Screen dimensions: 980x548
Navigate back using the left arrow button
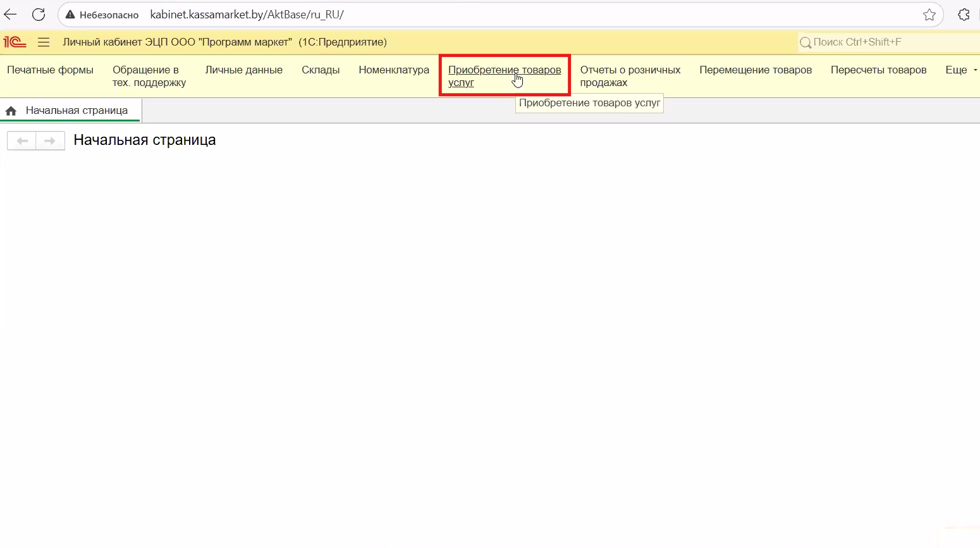tap(21, 140)
